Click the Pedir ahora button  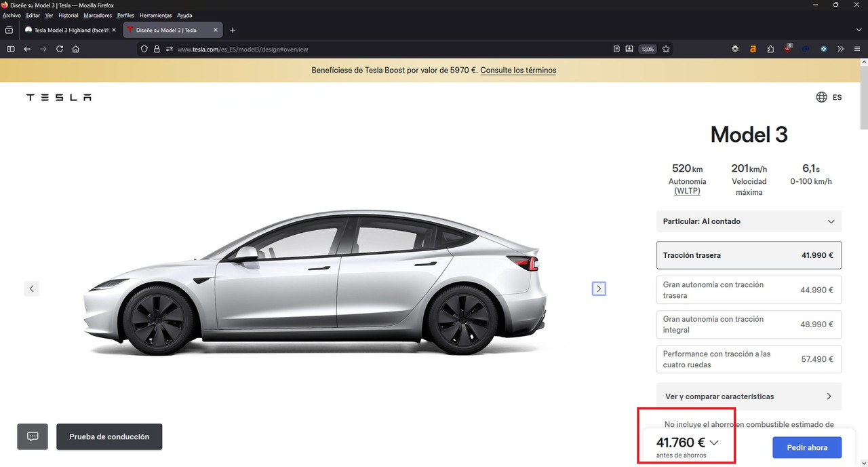point(807,448)
